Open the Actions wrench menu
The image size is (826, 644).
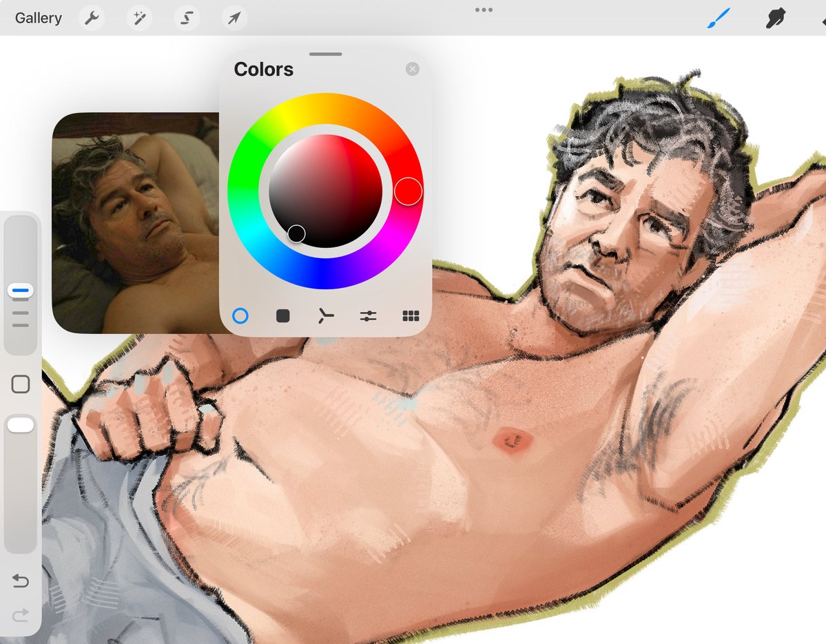pos(92,18)
